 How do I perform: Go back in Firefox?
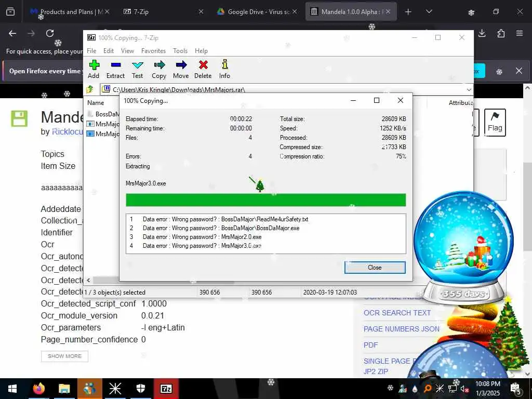point(12,33)
